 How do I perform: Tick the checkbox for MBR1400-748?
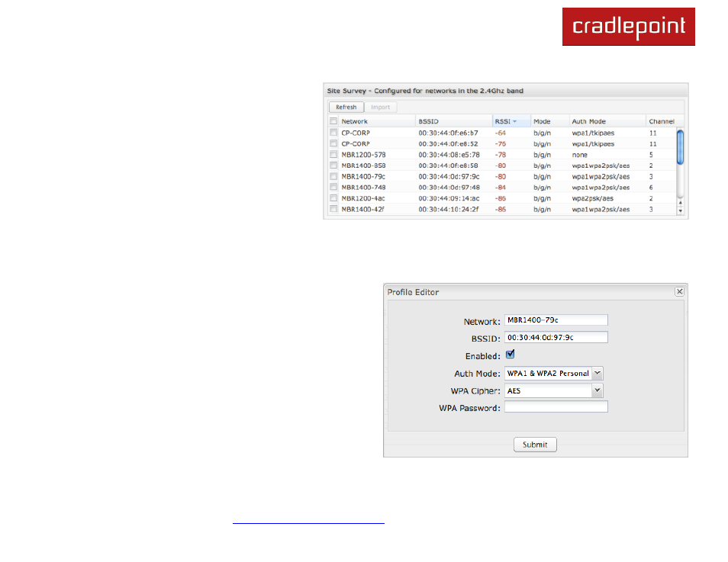click(x=333, y=188)
